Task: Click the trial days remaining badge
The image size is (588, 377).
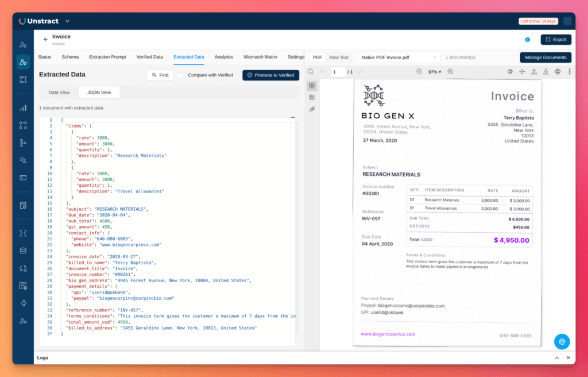Action: (538, 21)
